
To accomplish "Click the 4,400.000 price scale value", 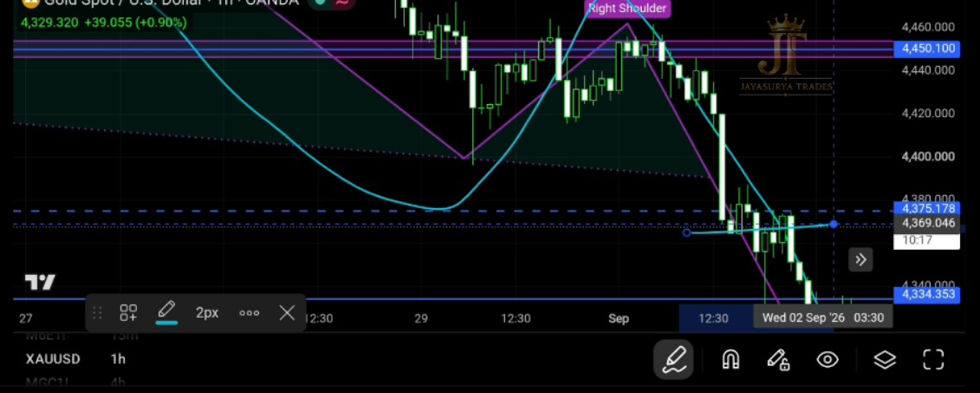I will (x=928, y=156).
